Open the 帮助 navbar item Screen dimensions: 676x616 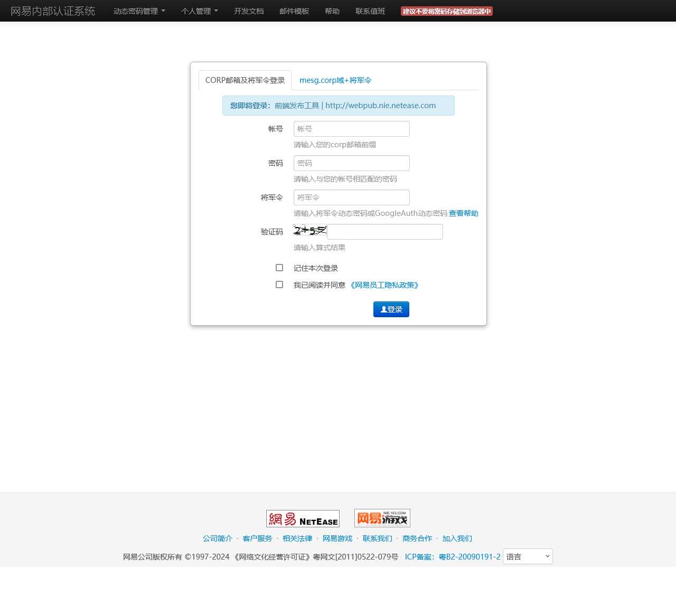(x=332, y=11)
